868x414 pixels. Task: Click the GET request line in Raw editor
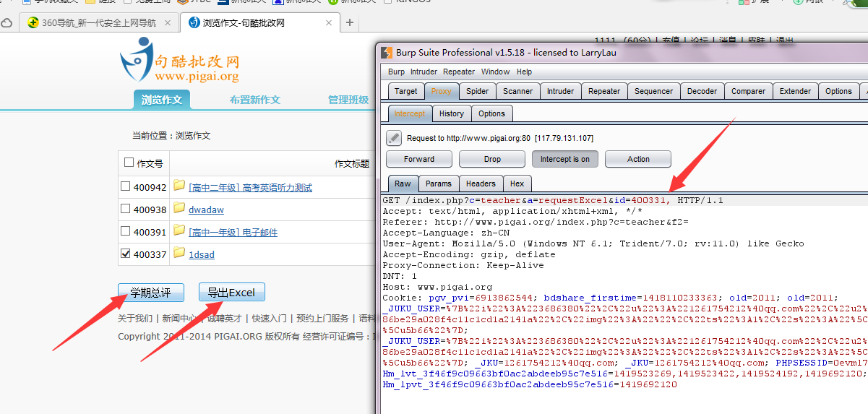point(553,200)
